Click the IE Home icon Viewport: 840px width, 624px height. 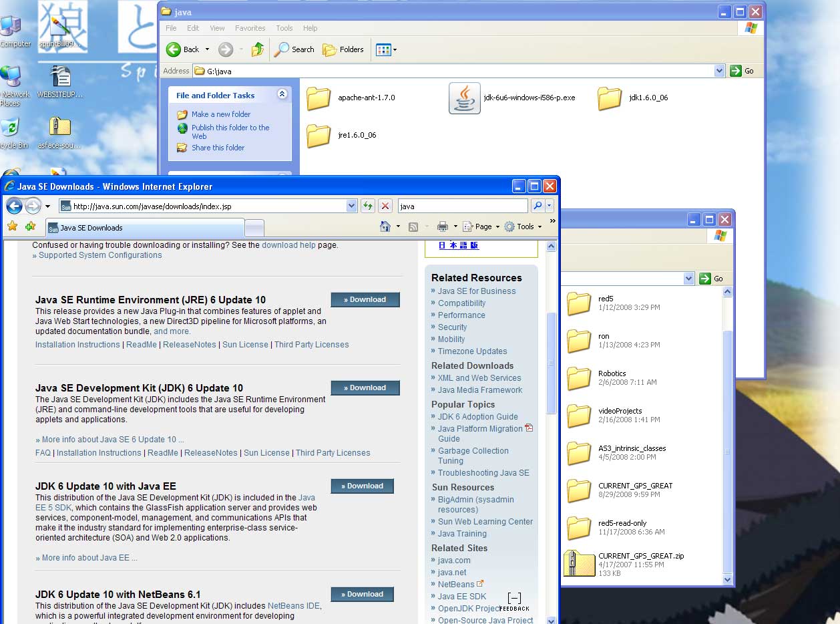tap(385, 226)
